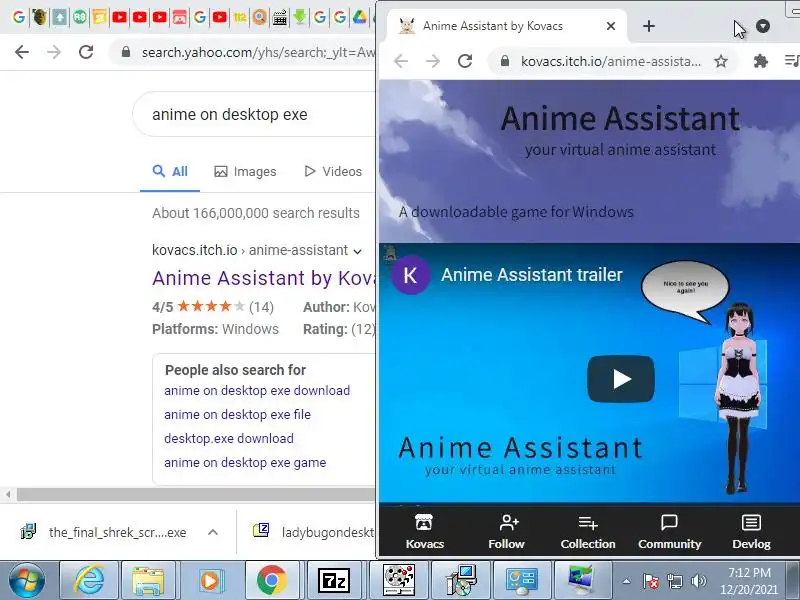Image resolution: width=800 pixels, height=600 pixels.
Task: Follow Kovacs on itch.io
Action: (x=506, y=532)
